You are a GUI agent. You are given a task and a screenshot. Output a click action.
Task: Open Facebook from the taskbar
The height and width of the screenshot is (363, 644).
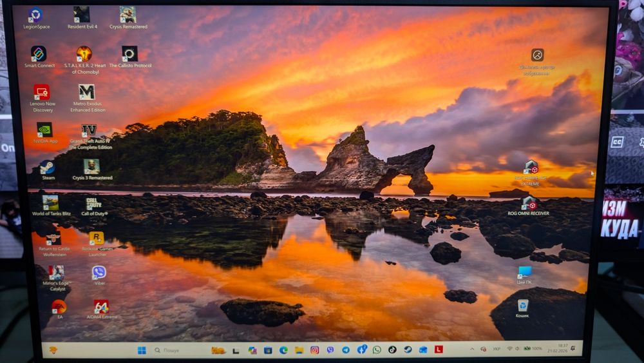point(361,350)
